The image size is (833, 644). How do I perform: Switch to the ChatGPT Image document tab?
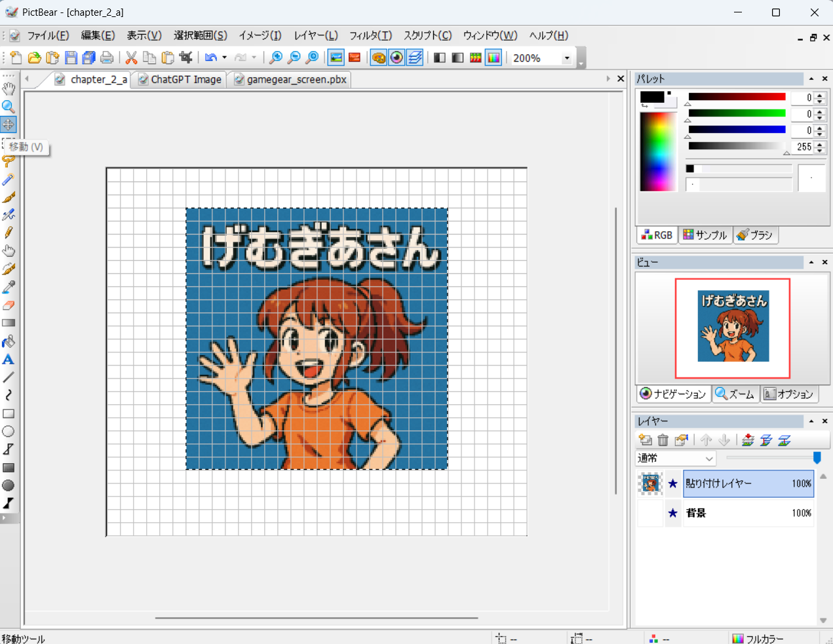[x=180, y=79]
